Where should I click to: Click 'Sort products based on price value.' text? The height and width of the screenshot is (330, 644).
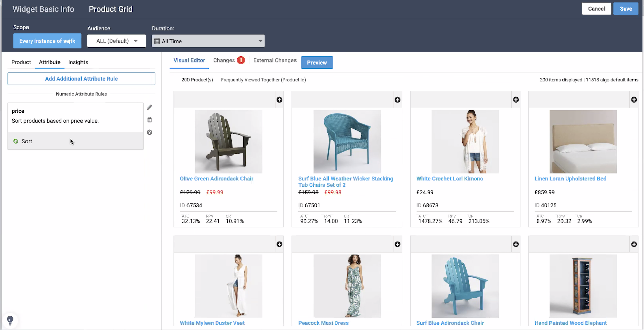click(55, 121)
